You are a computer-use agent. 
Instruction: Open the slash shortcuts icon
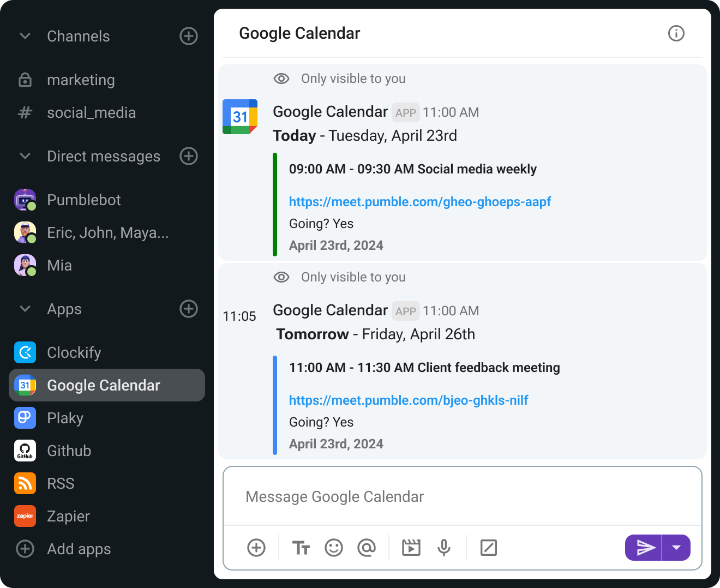point(489,547)
